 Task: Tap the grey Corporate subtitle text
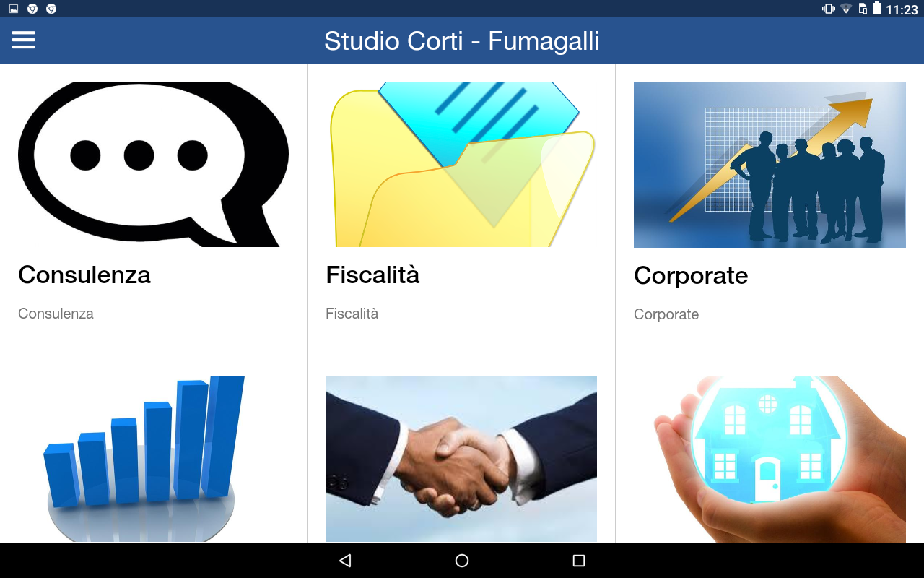666,314
